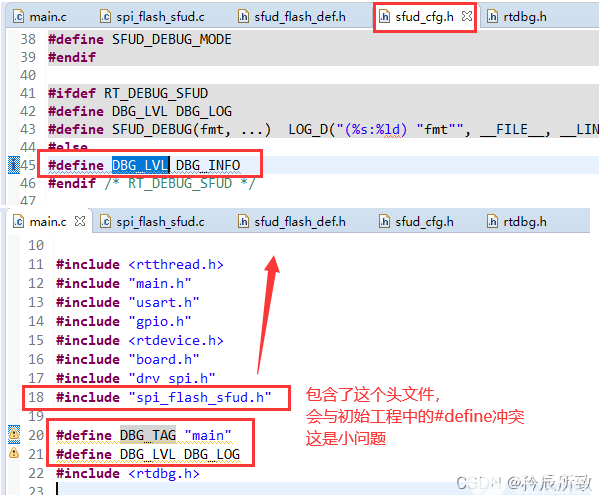
Task: Click the file icon of lower main.c tab
Action: point(19,222)
